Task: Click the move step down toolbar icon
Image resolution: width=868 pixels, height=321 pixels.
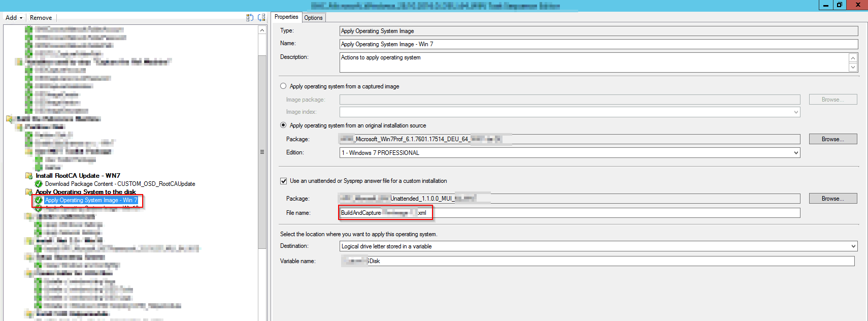Action: [x=261, y=17]
